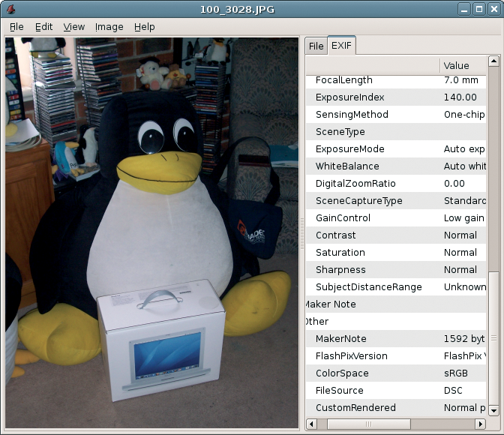Image resolution: width=504 pixels, height=435 pixels.
Task: Maximize the 100_3028.JPG window
Action: coord(479,9)
